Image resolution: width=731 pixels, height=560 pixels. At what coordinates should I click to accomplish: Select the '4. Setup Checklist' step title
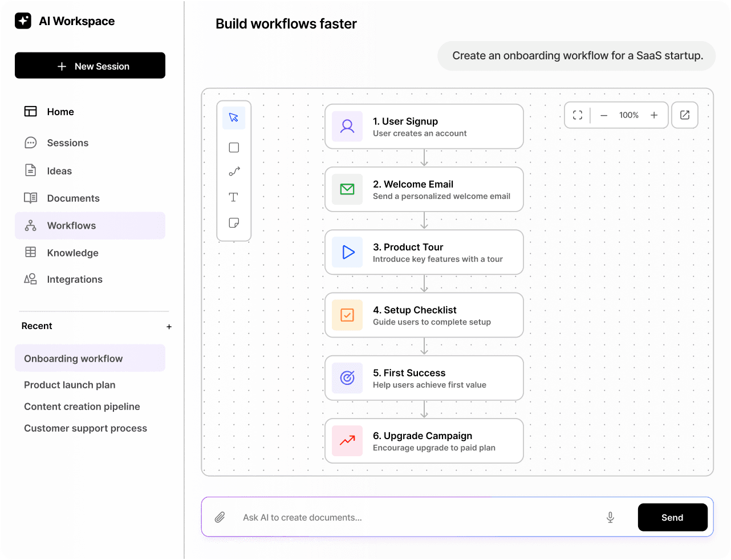coord(415,310)
